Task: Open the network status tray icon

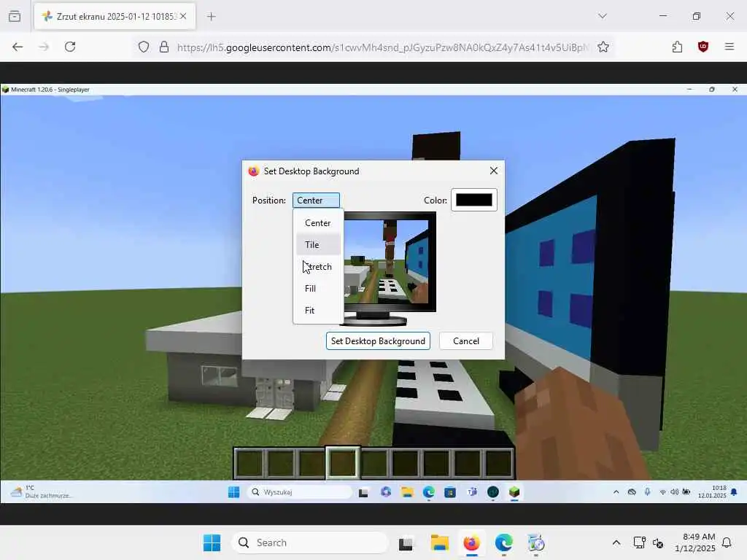Action: point(639,542)
